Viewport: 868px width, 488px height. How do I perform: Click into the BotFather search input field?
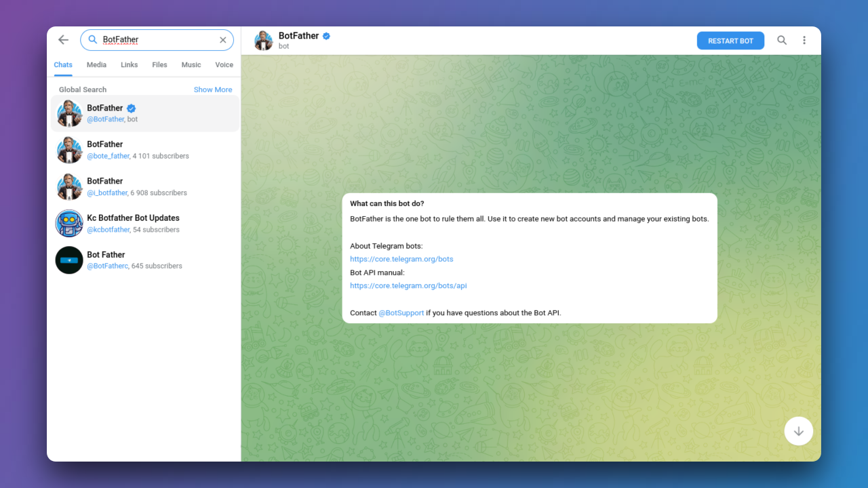157,40
